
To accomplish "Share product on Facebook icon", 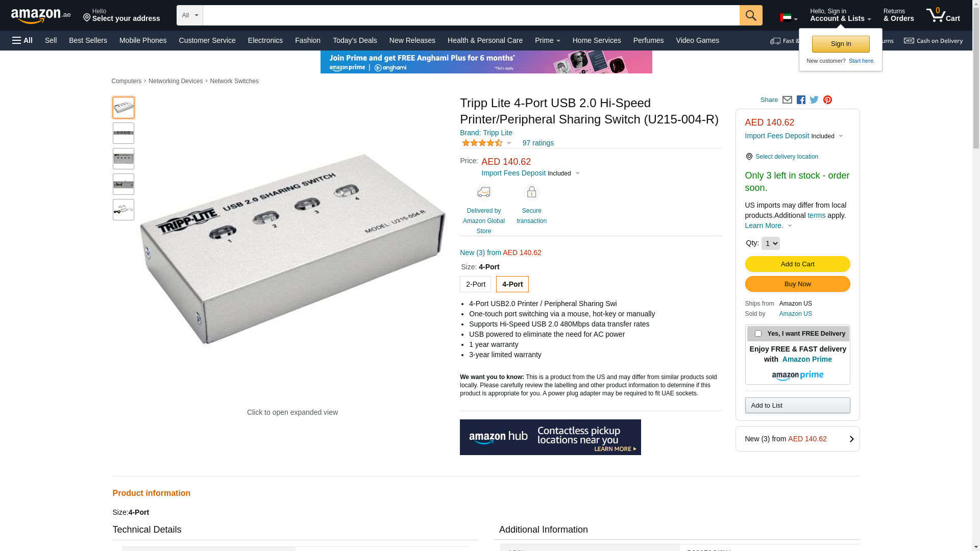I will (x=801, y=100).
